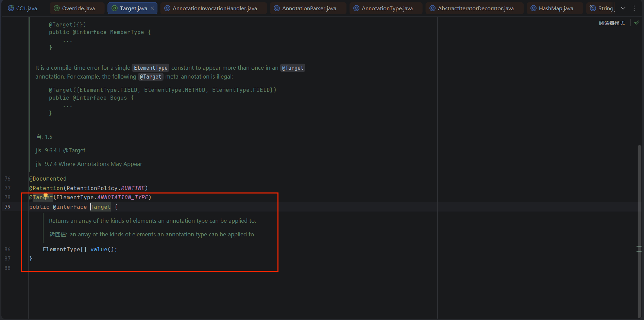644x320 pixels.
Task: Open the jls 9.6.4.1 @Target reference
Action: tap(61, 150)
